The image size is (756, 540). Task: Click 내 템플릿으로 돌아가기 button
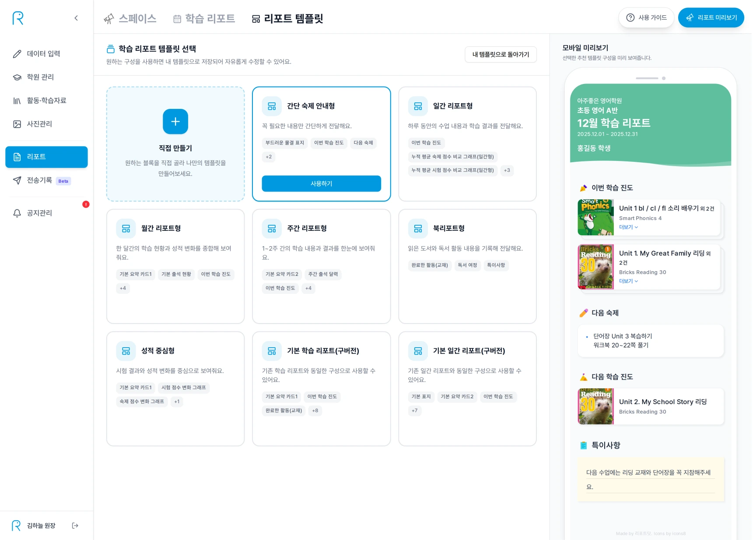(500, 55)
